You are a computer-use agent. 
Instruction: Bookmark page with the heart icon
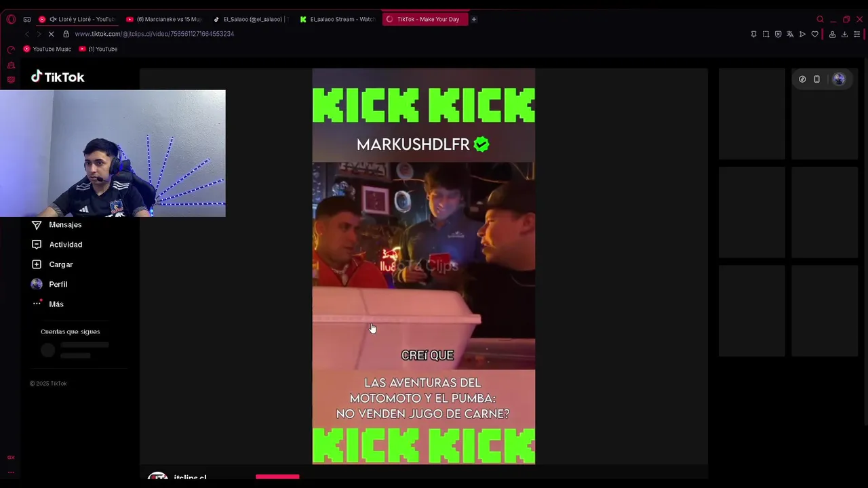pos(814,34)
